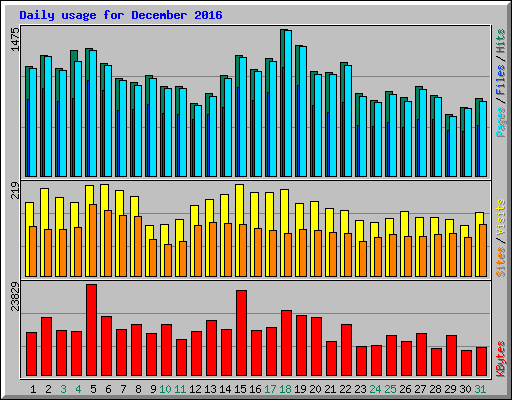Click the red KBytes bar for day 22

(x=347, y=350)
